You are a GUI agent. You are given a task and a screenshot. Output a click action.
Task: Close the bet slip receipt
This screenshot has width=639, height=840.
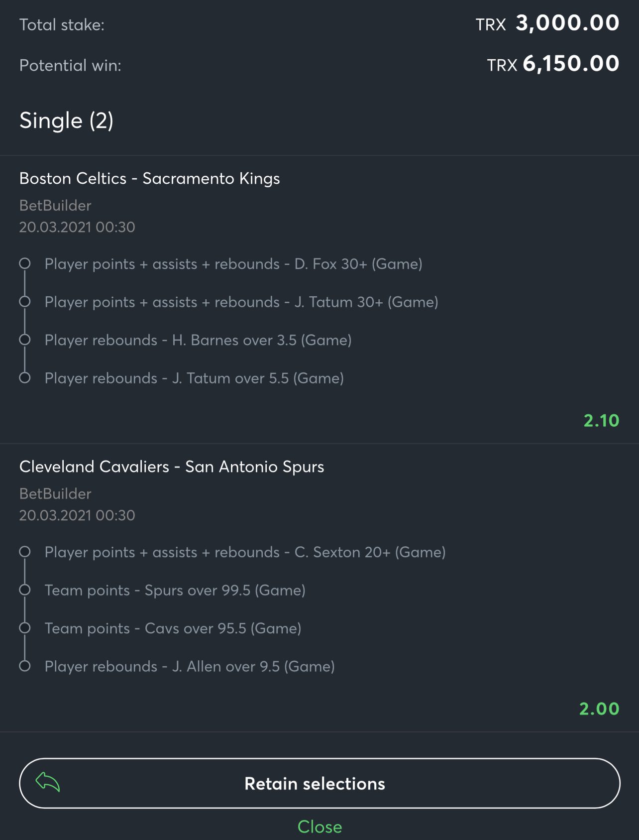319,827
